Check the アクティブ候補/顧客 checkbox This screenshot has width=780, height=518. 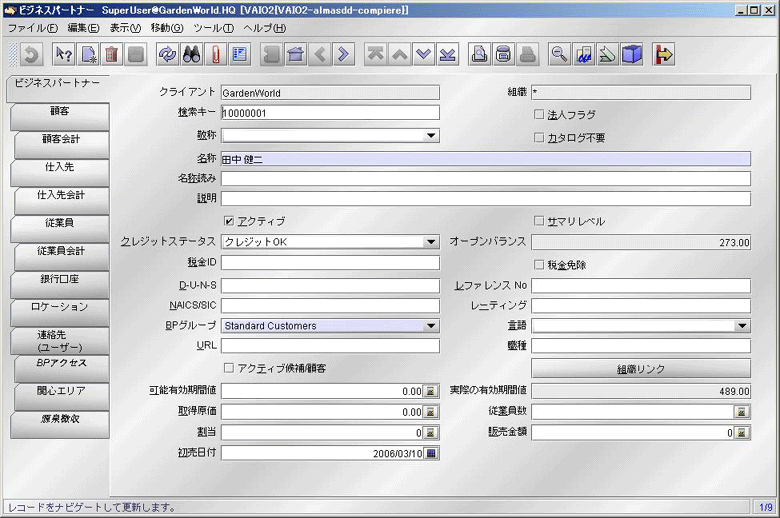(x=229, y=368)
